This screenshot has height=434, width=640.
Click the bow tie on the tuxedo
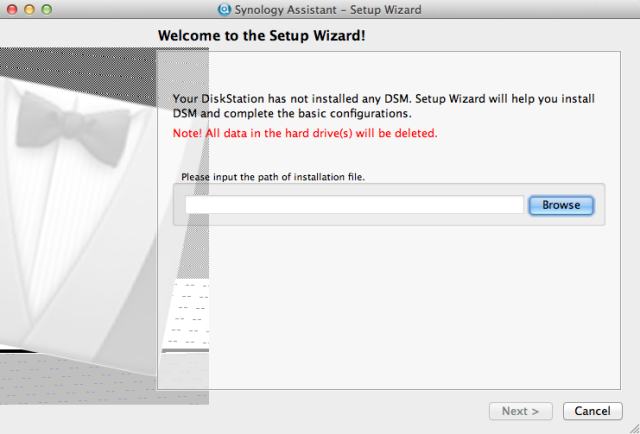[x=73, y=127]
